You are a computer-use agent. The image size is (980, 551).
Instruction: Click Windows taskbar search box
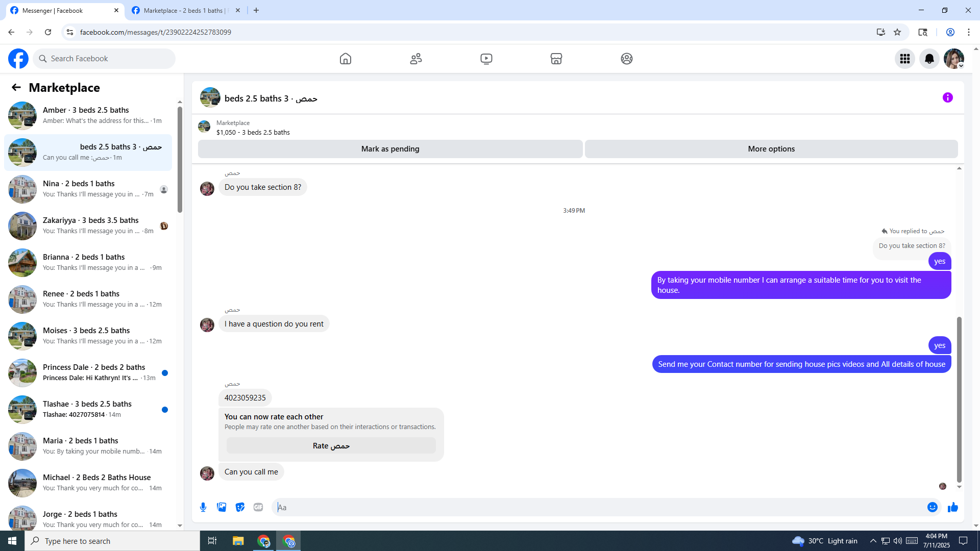[x=112, y=541]
